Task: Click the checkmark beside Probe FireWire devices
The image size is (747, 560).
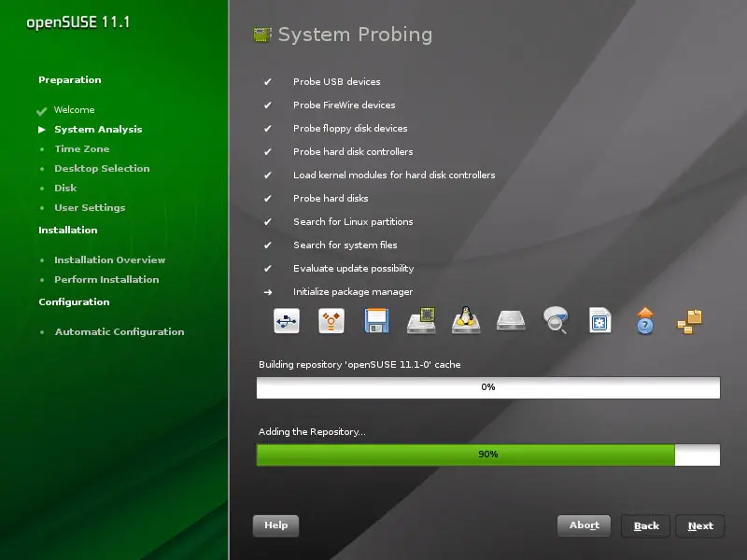Action: click(x=268, y=105)
